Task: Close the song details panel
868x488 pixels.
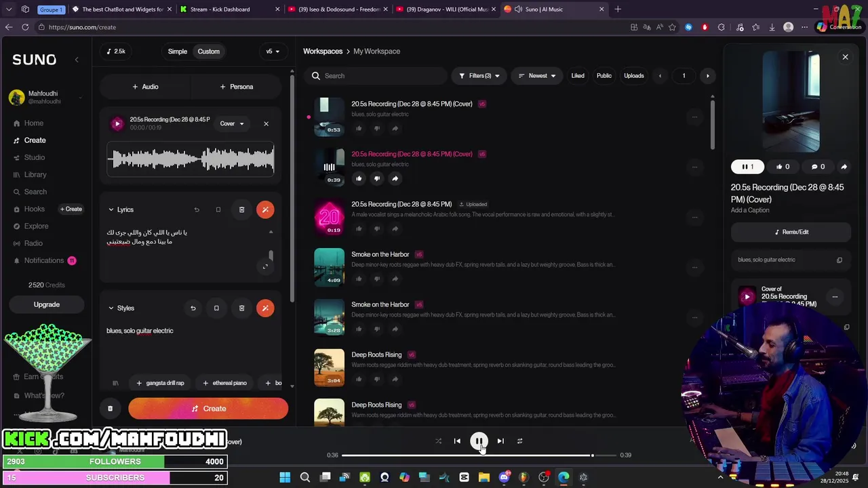Action: [x=845, y=57]
